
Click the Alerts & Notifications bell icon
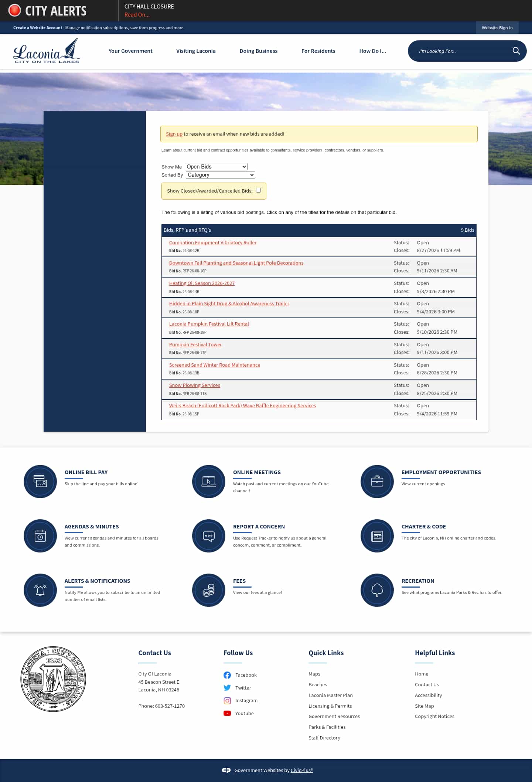click(x=40, y=590)
